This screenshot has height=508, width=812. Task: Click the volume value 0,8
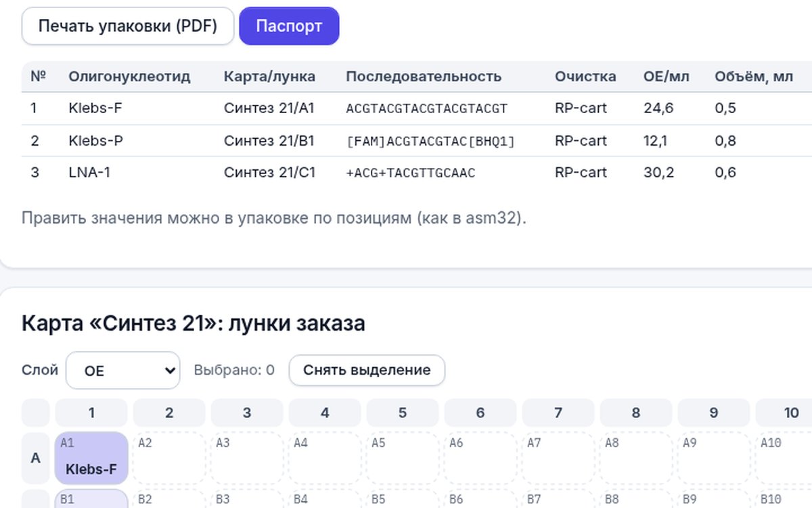click(x=725, y=141)
